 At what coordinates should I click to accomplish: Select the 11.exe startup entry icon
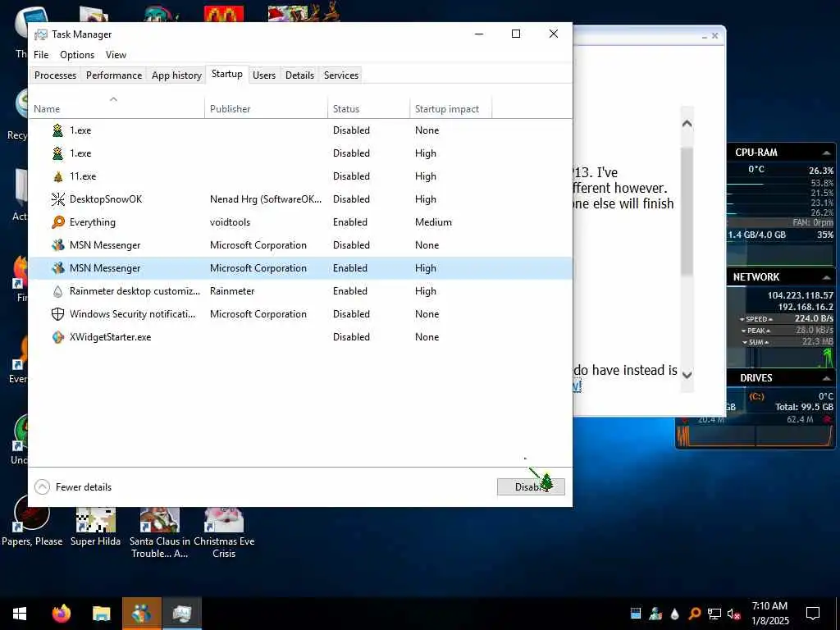click(58, 176)
